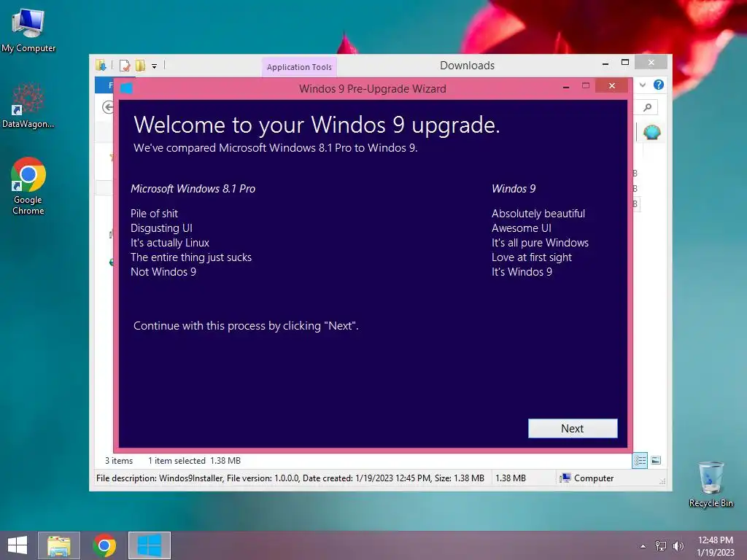Open Customize Quick Access Toolbar dropdown

155,66
